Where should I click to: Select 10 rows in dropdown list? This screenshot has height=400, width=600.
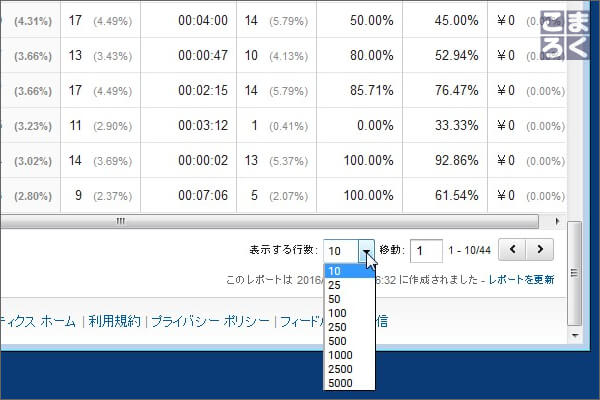tap(349, 271)
